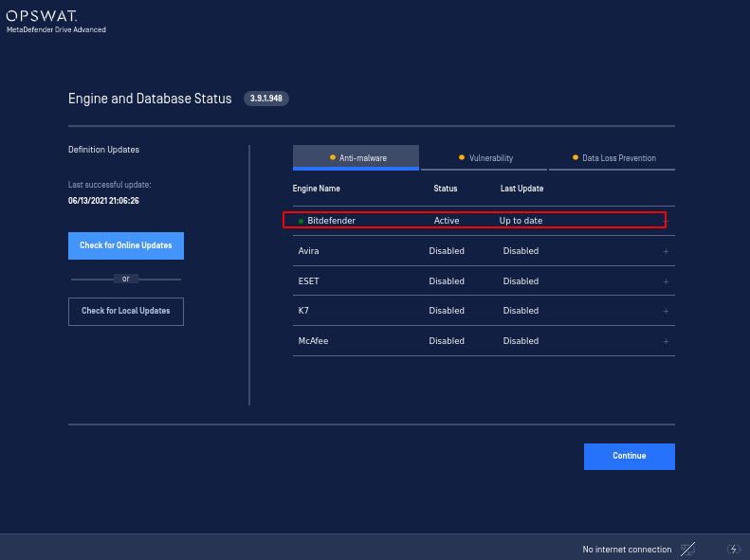The height and width of the screenshot is (560, 750).
Task: Click the battery charging status icon
Action: (x=733, y=549)
